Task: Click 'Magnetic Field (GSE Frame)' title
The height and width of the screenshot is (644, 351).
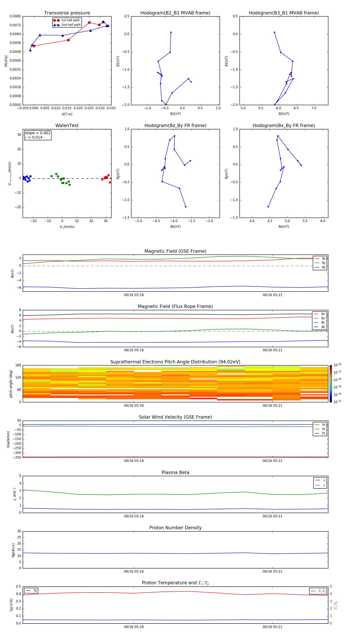Action: (x=175, y=251)
